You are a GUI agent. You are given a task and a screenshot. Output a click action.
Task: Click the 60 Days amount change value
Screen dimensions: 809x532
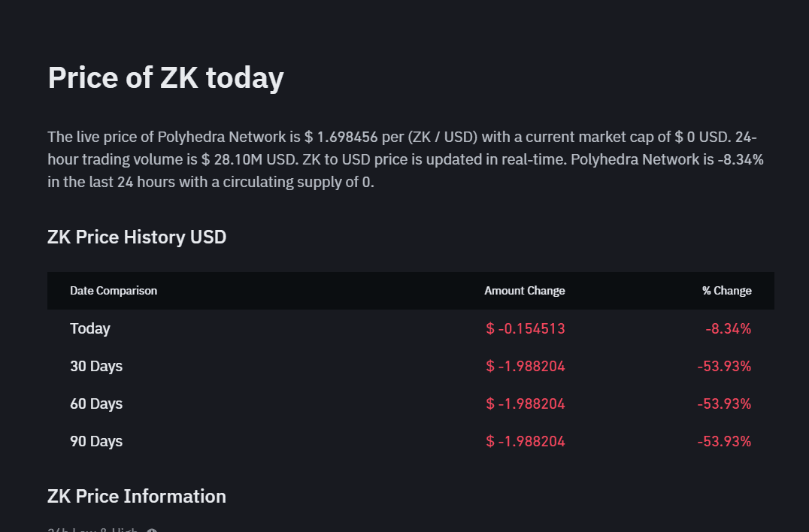point(526,404)
